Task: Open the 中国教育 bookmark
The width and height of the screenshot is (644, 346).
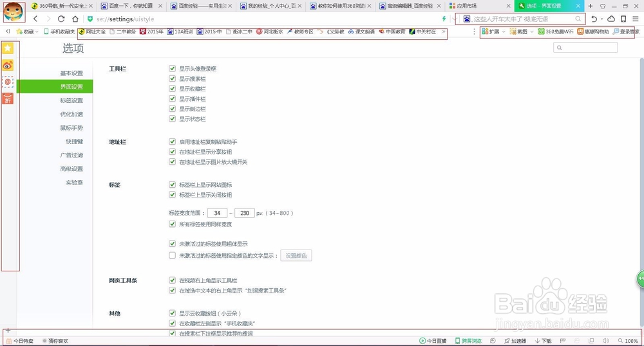Action: pyautogui.click(x=392, y=32)
